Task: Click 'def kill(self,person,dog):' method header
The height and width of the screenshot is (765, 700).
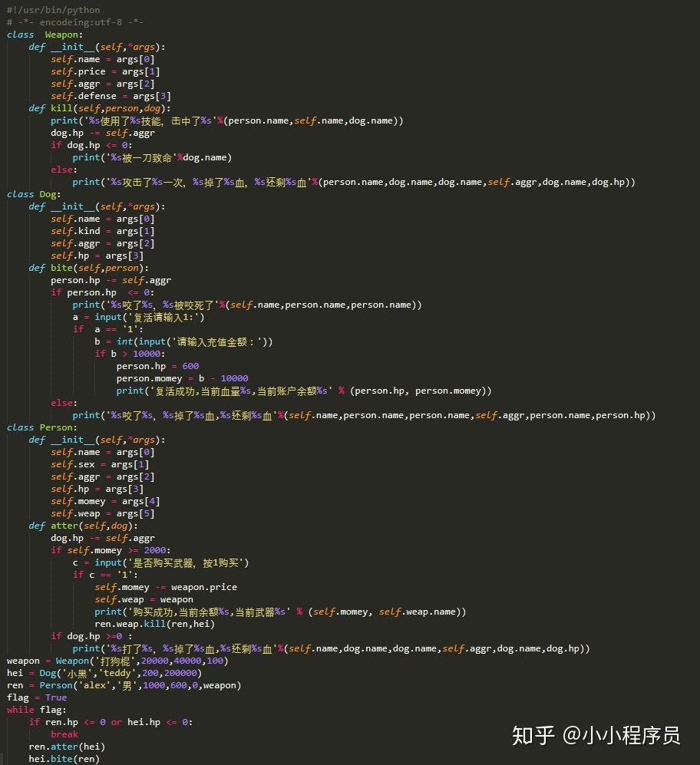Action: tap(100, 108)
